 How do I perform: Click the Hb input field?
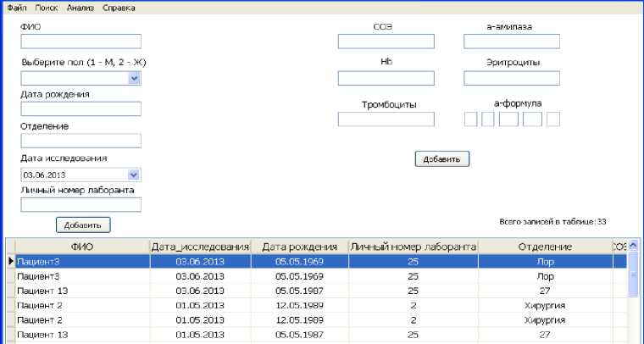[386, 78]
